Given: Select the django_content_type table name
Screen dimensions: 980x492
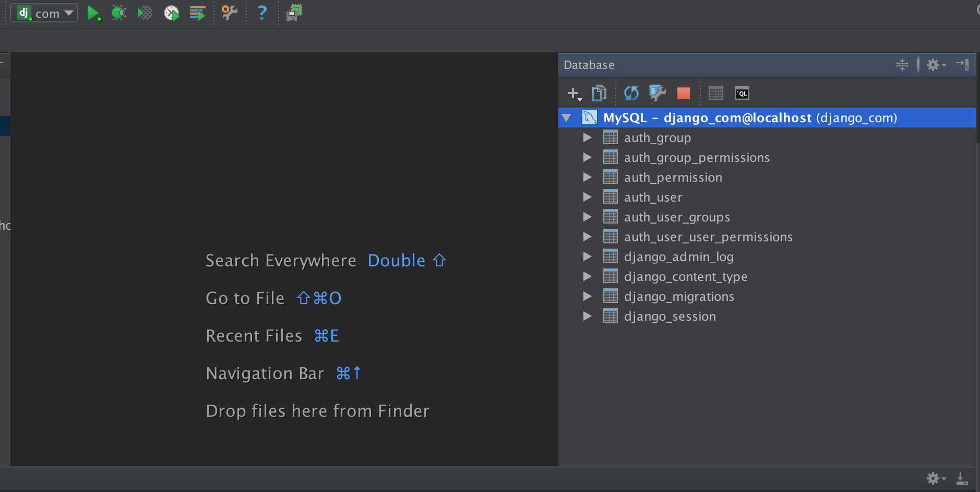Looking at the screenshot, I should coord(686,277).
